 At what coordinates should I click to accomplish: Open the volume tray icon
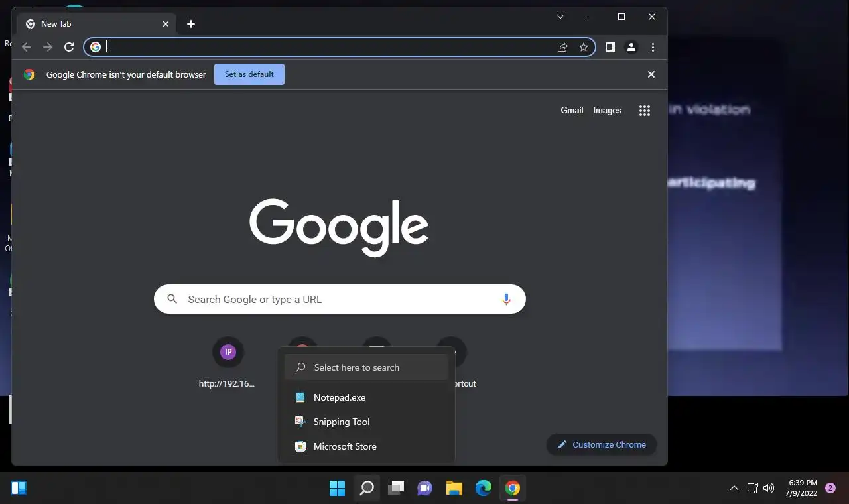click(x=769, y=488)
